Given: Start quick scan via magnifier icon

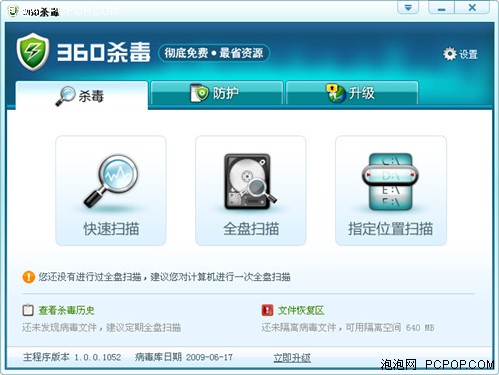Looking at the screenshot, I should click(111, 181).
